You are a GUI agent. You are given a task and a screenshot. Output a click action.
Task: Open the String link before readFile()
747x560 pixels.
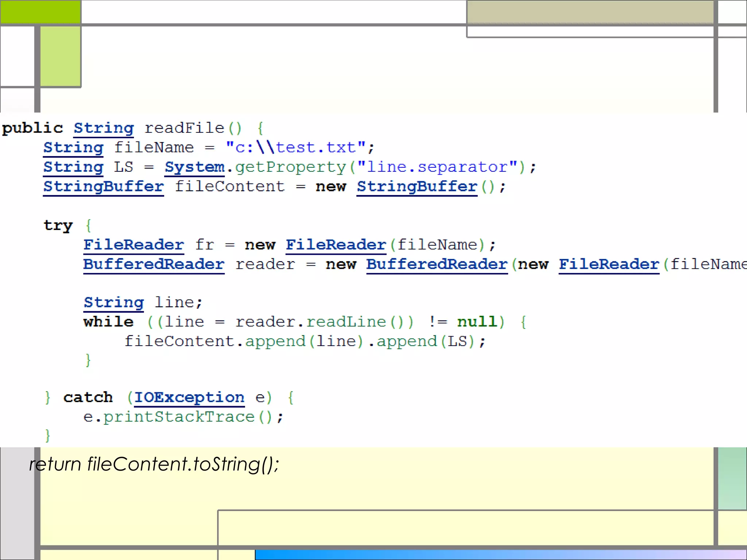[104, 128]
